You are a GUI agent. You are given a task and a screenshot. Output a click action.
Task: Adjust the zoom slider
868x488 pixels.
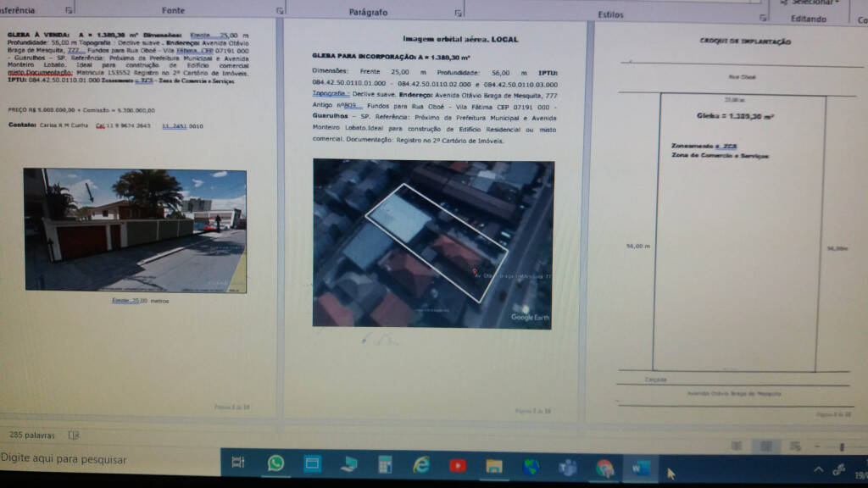pos(841,446)
